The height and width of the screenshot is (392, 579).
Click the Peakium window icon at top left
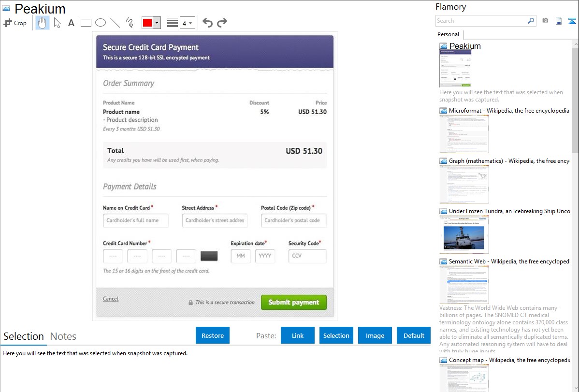[6, 8]
